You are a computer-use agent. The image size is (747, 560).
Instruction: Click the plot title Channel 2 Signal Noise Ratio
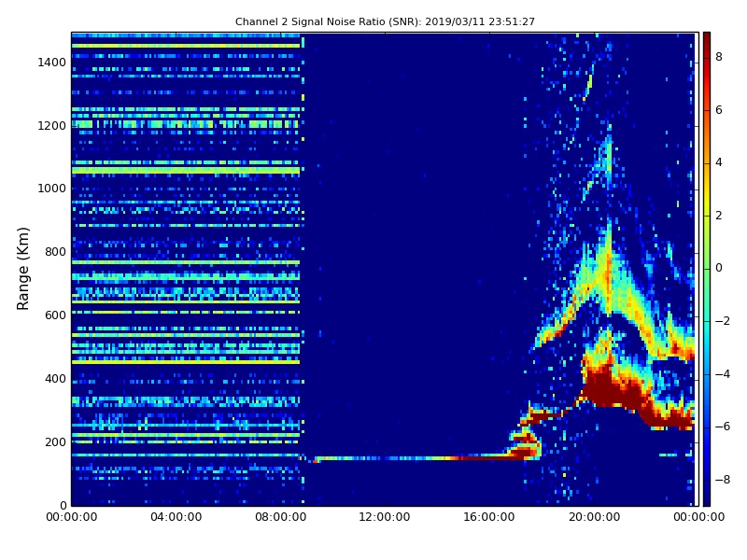click(x=385, y=21)
